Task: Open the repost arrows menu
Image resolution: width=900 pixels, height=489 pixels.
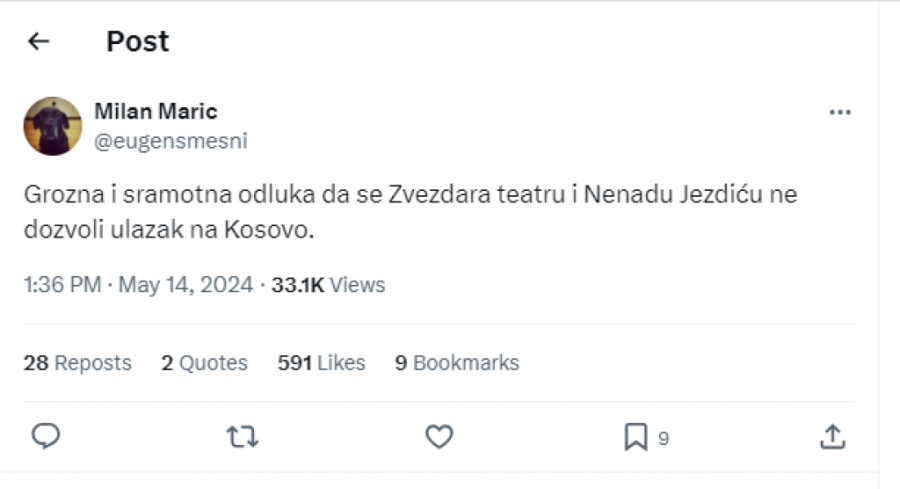Action: (x=242, y=436)
